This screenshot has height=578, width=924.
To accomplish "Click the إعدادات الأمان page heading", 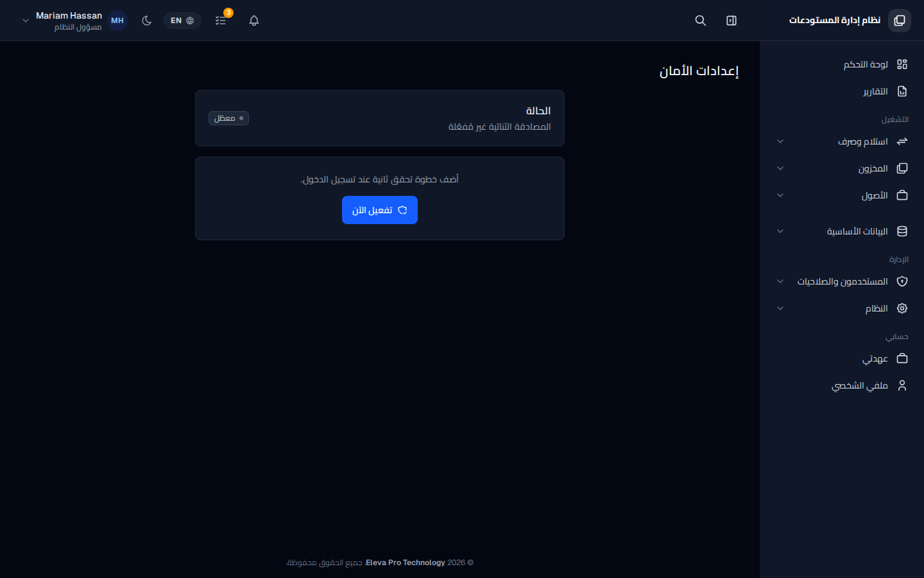I will click(x=699, y=71).
